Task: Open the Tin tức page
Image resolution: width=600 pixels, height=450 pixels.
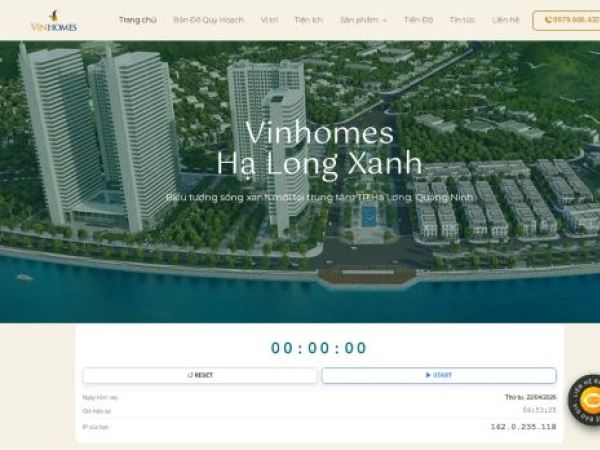Action: [462, 20]
